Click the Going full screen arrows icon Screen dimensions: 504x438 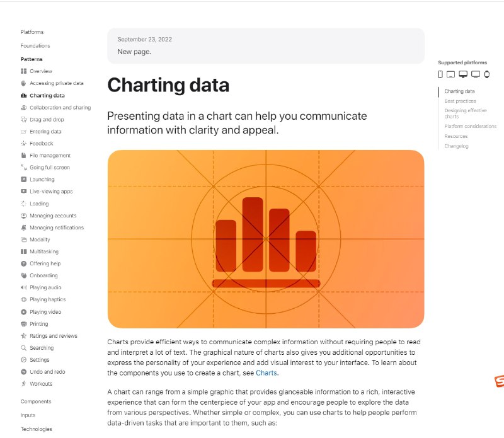tap(24, 168)
